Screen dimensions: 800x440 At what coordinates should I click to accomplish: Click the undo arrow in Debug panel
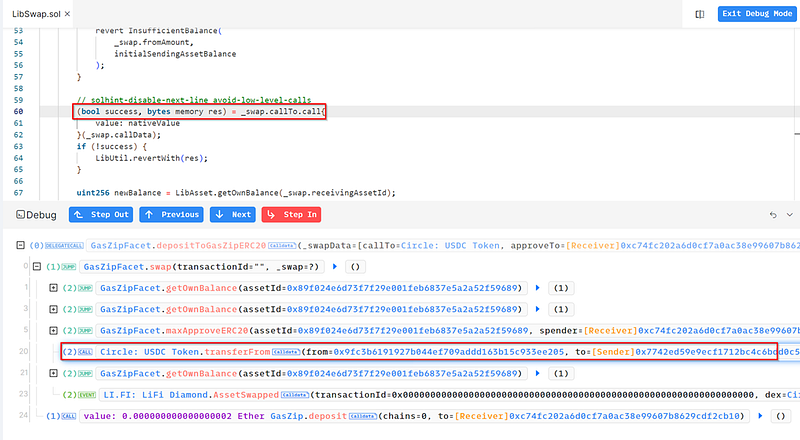(773, 215)
